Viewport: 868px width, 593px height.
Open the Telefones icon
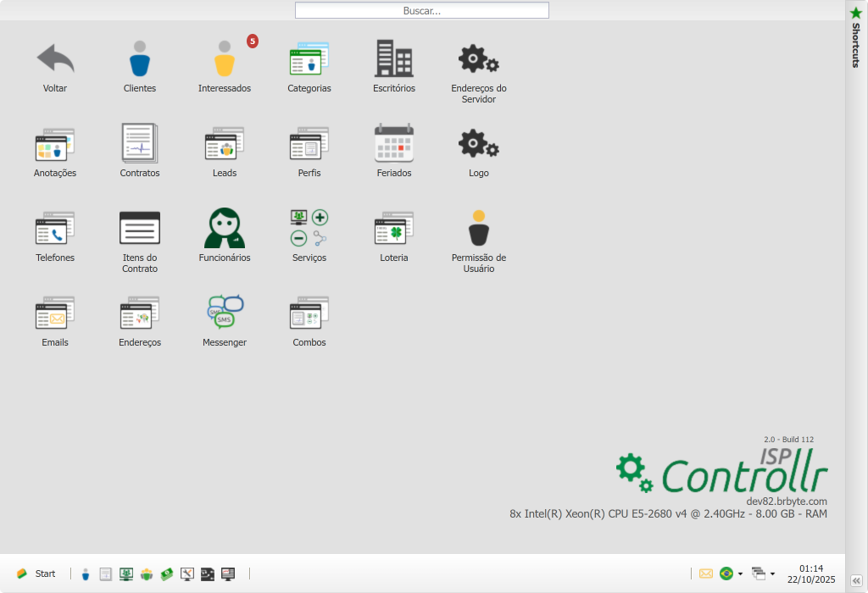click(55, 230)
